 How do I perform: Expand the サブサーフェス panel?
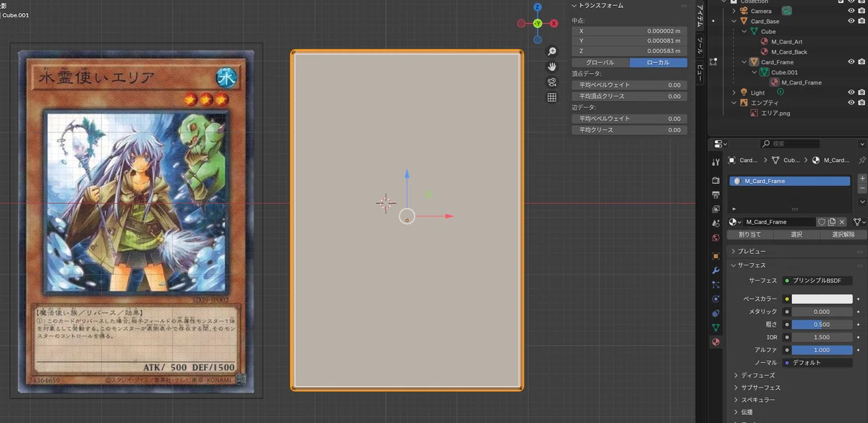coord(736,388)
